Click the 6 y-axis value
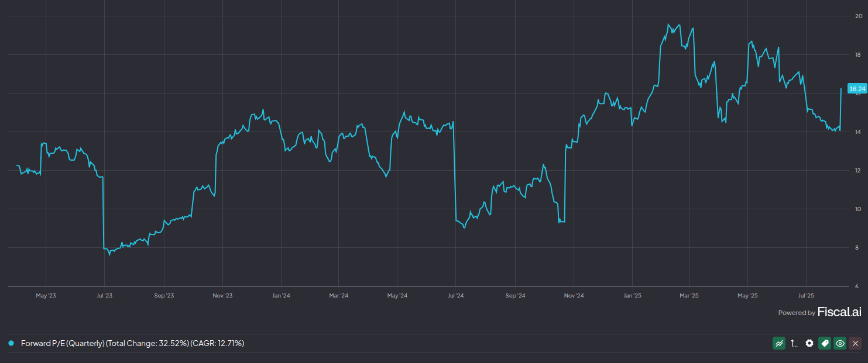The image size is (868, 363). click(x=858, y=286)
